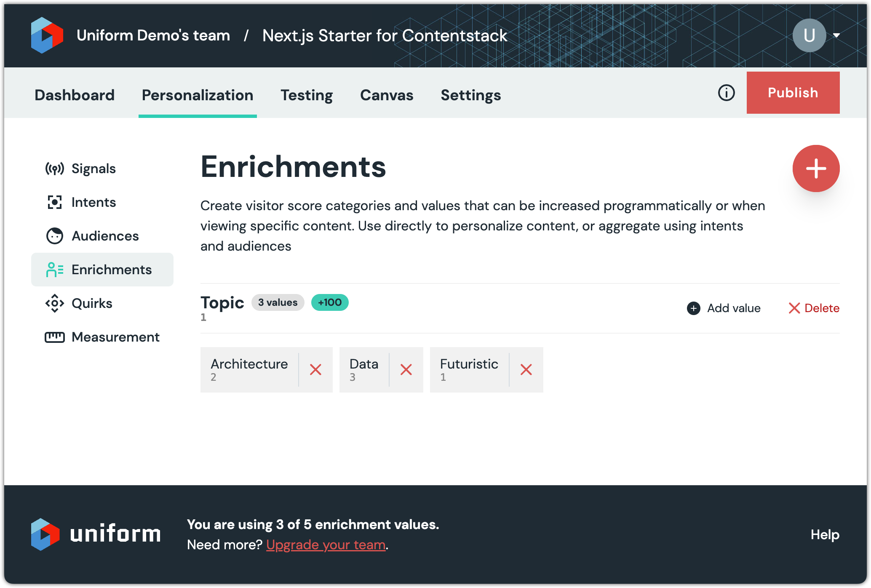Switch to the Testing tab
This screenshot has width=871, height=588.
(307, 95)
